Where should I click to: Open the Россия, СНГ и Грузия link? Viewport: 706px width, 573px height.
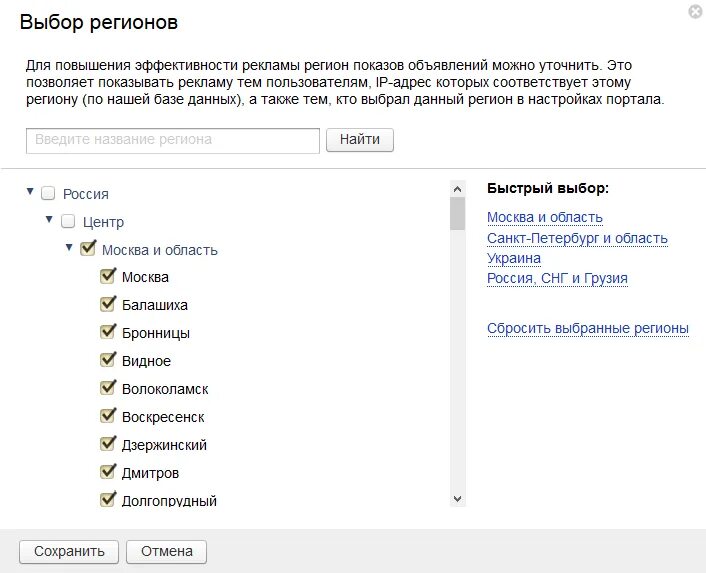(x=557, y=278)
